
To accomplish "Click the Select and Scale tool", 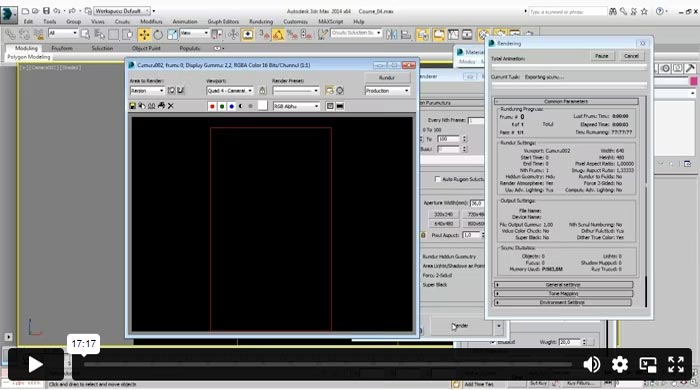I will point(172,34).
